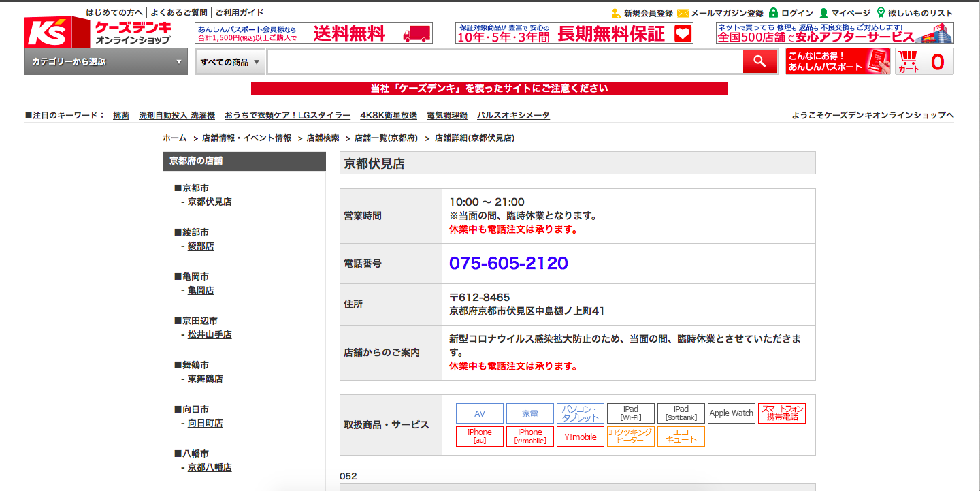
Task: Click the phone number 075-605-2120
Action: [508, 263]
